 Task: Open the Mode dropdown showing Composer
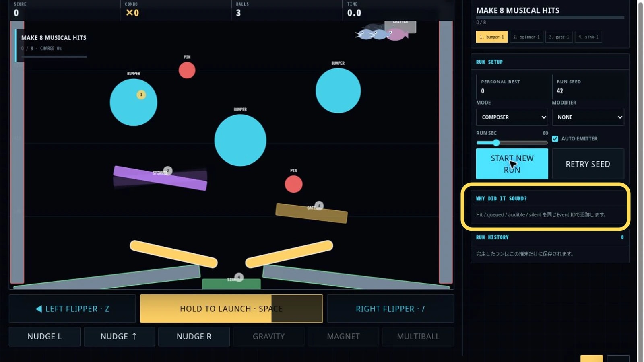(512, 117)
